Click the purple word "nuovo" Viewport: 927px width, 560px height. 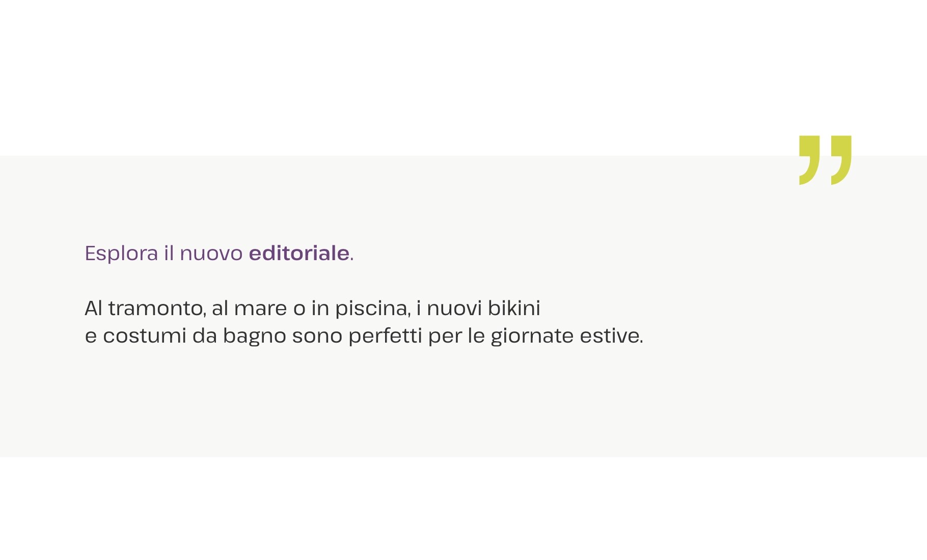tap(211, 254)
